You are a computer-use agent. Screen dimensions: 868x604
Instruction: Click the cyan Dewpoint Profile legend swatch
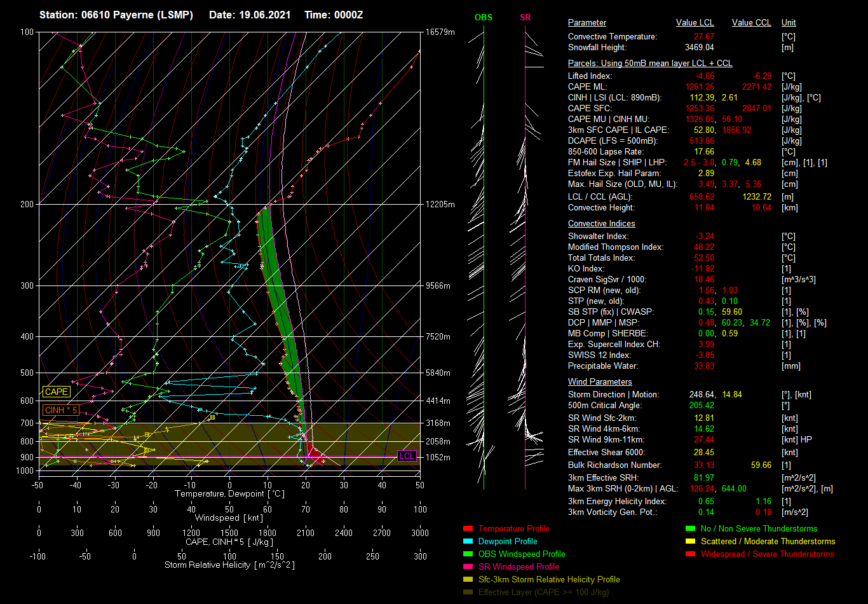coord(468,541)
